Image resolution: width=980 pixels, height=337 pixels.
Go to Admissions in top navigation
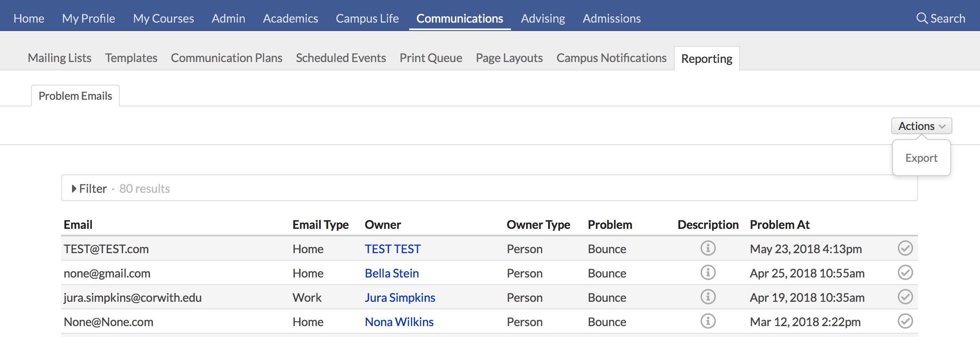coord(611,18)
